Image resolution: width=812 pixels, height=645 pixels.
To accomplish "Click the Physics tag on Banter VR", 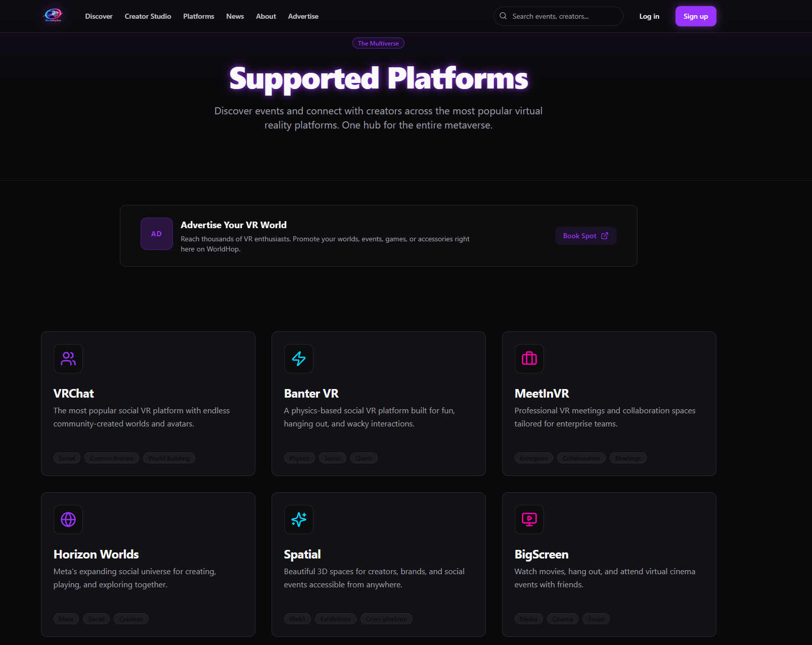I will pos(299,458).
